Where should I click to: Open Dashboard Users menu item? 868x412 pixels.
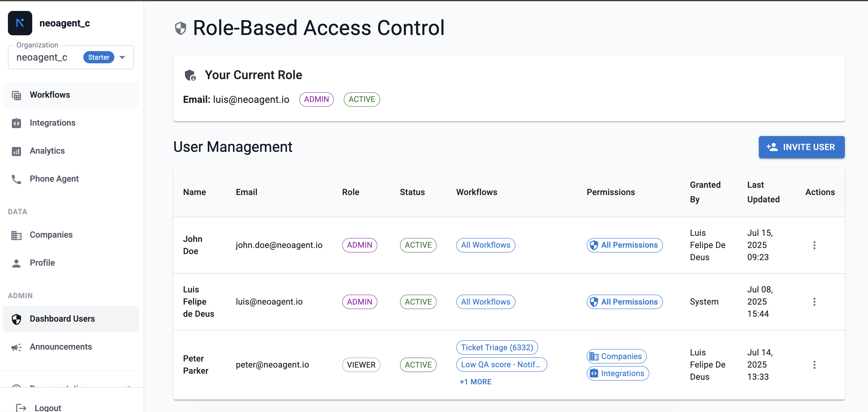62,319
